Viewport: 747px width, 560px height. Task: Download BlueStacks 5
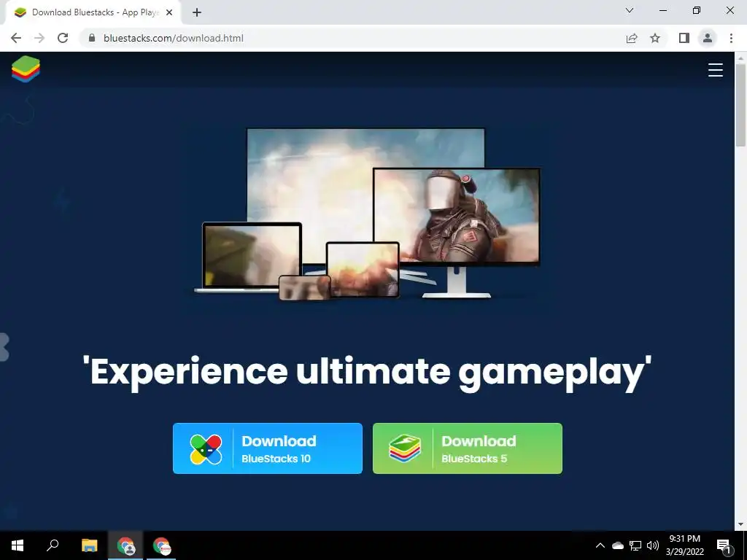pos(467,448)
